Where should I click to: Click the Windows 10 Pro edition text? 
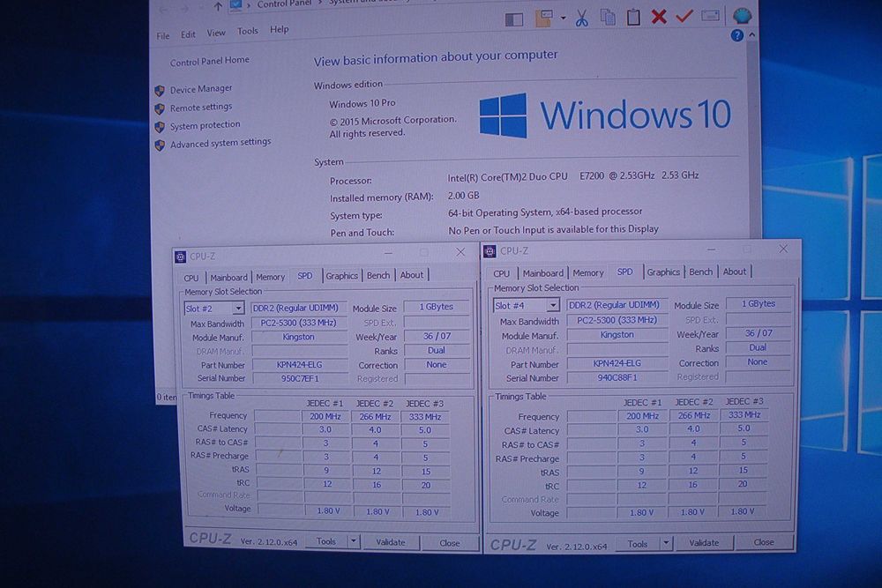[363, 103]
